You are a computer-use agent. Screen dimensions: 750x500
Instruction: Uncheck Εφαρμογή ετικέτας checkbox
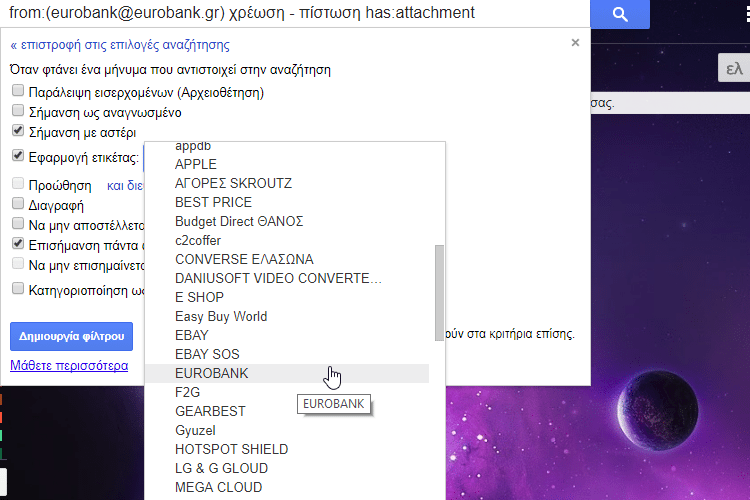(18, 156)
